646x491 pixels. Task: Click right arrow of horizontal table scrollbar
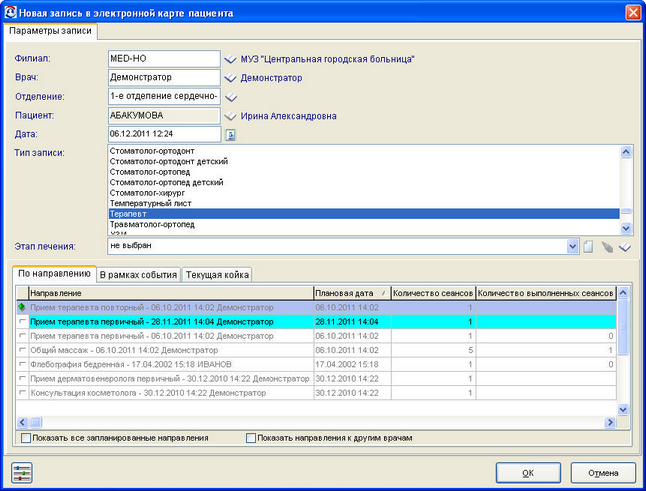[x=610, y=422]
